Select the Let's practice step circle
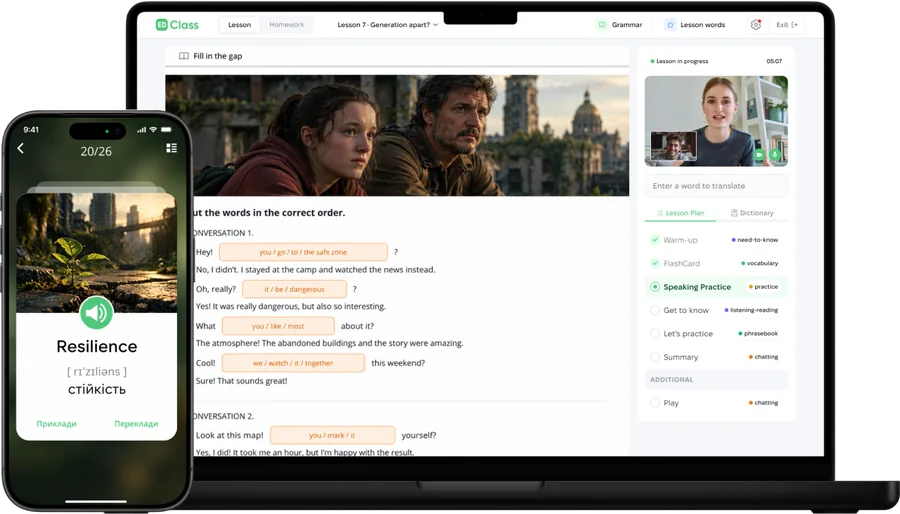This screenshot has height=514, width=900. coord(655,333)
